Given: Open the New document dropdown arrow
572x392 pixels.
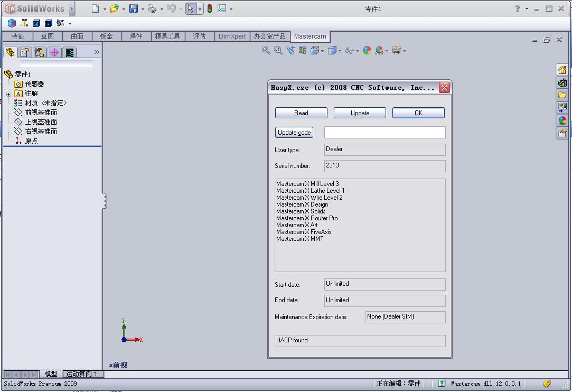Looking at the screenshot, I should pos(105,9).
